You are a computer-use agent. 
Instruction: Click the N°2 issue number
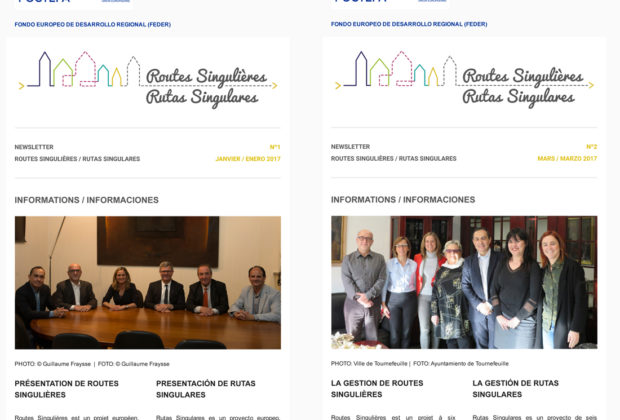click(x=592, y=147)
